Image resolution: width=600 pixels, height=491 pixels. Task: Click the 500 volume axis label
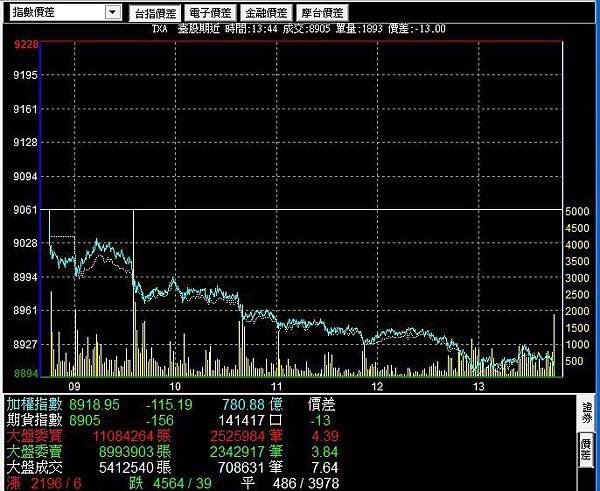(574, 361)
